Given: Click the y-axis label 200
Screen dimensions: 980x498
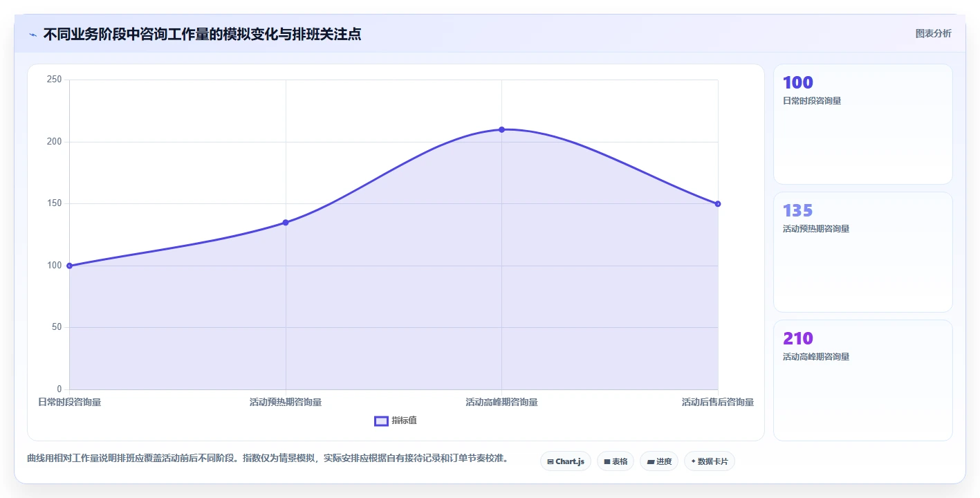Looking at the screenshot, I should click(55, 142).
